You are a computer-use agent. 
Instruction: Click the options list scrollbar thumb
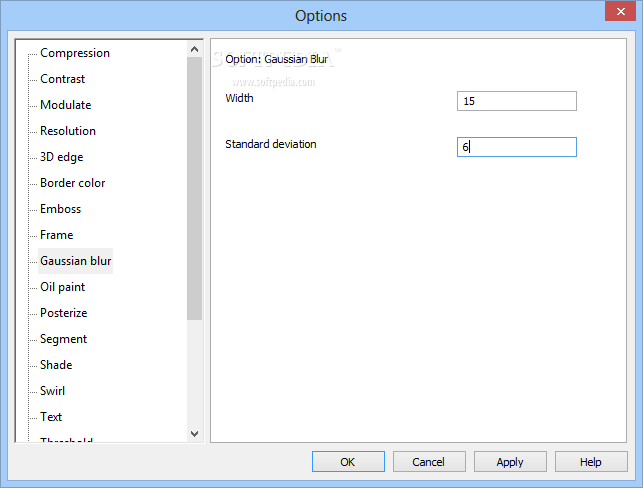[194, 189]
